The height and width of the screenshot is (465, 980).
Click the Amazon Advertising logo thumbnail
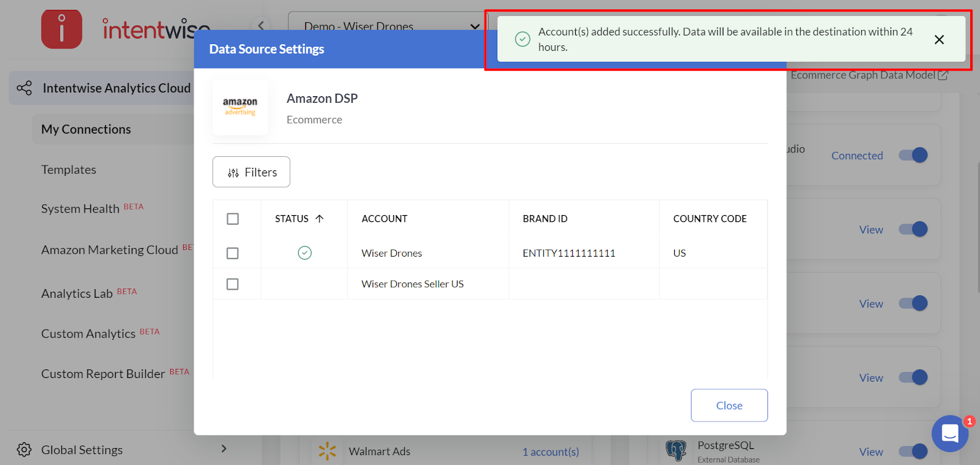pyautogui.click(x=240, y=107)
